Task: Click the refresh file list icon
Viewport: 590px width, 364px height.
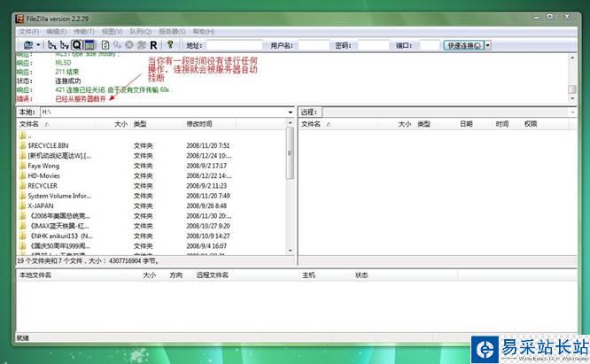Action: pyautogui.click(x=105, y=45)
